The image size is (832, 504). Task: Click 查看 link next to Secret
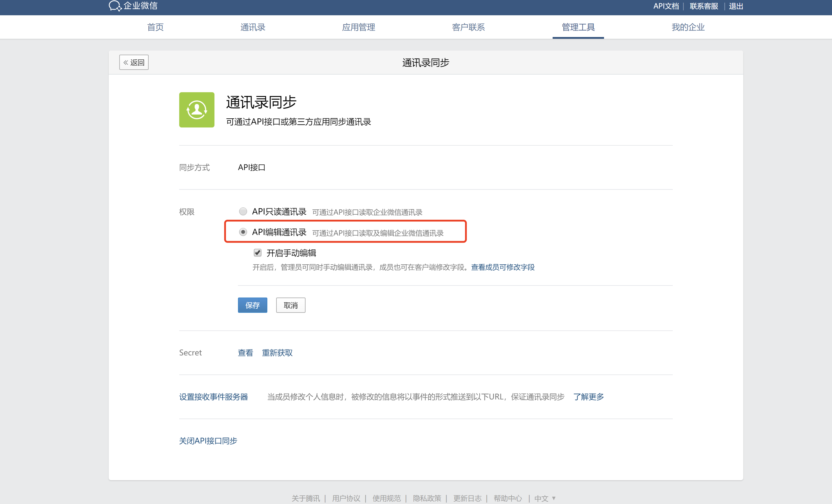(x=245, y=353)
